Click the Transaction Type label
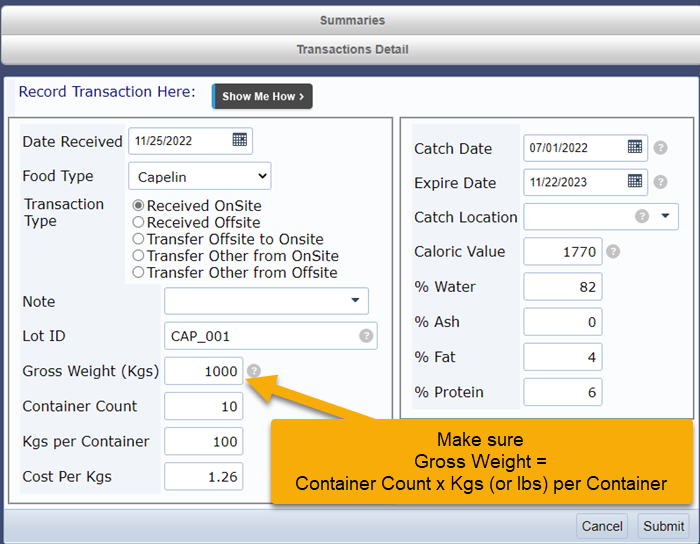700x544 pixels. (63, 212)
